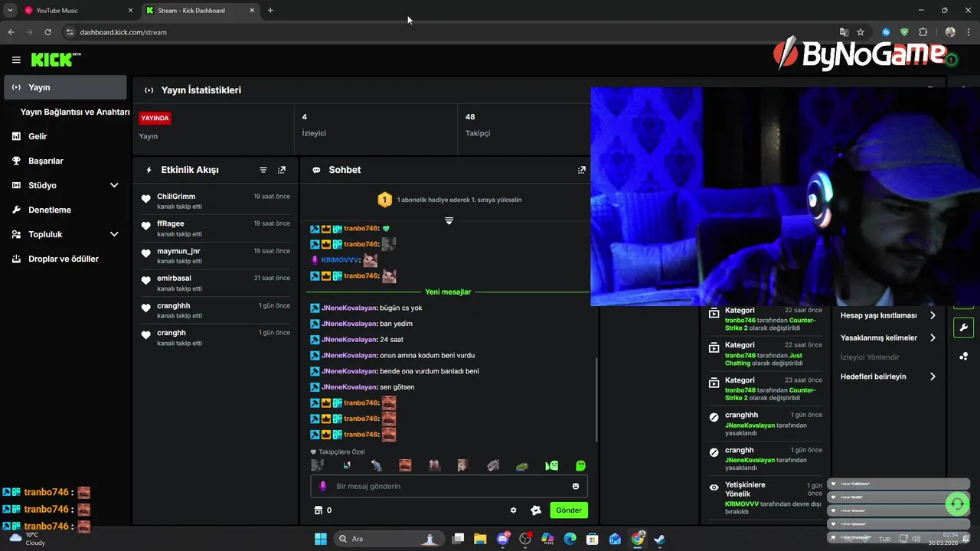
Task: Select emirbasal follow event
Action: (x=215, y=283)
